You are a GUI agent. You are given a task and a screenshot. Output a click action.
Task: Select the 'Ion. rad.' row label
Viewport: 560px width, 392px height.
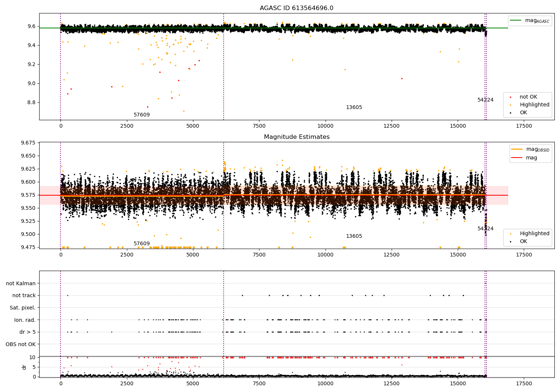coord(25,320)
